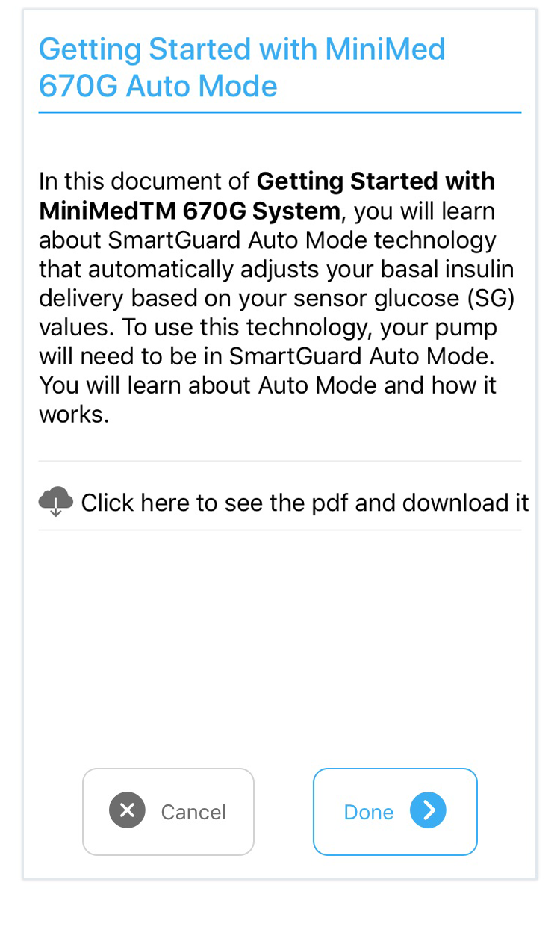The height and width of the screenshot is (950, 560).
Task: Click 'In this document of' intro text
Action: [144, 181]
